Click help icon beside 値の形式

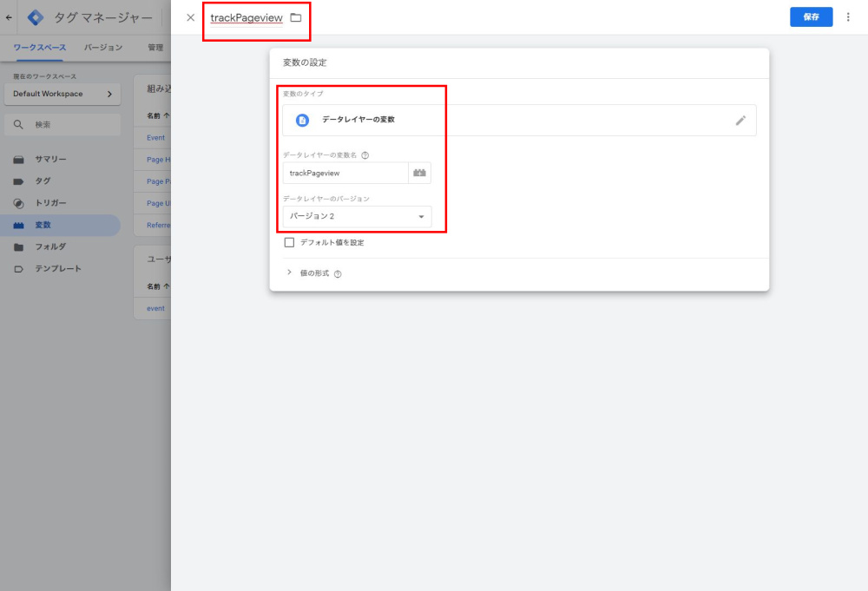[x=338, y=273]
